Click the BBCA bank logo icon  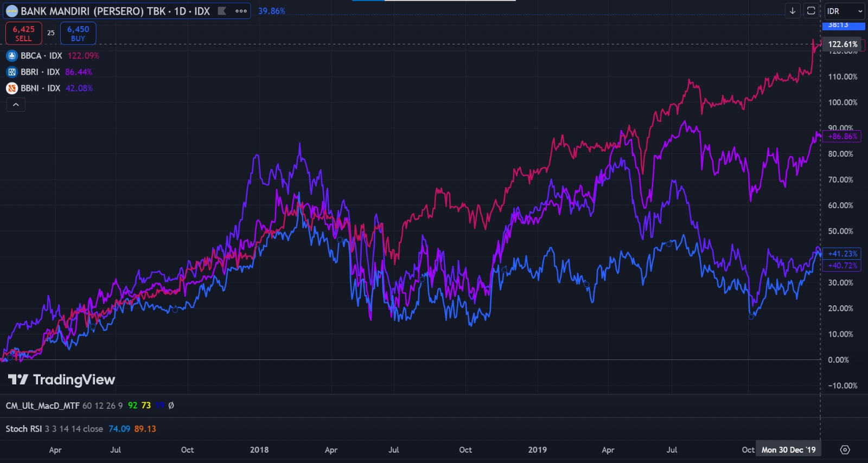coord(12,56)
